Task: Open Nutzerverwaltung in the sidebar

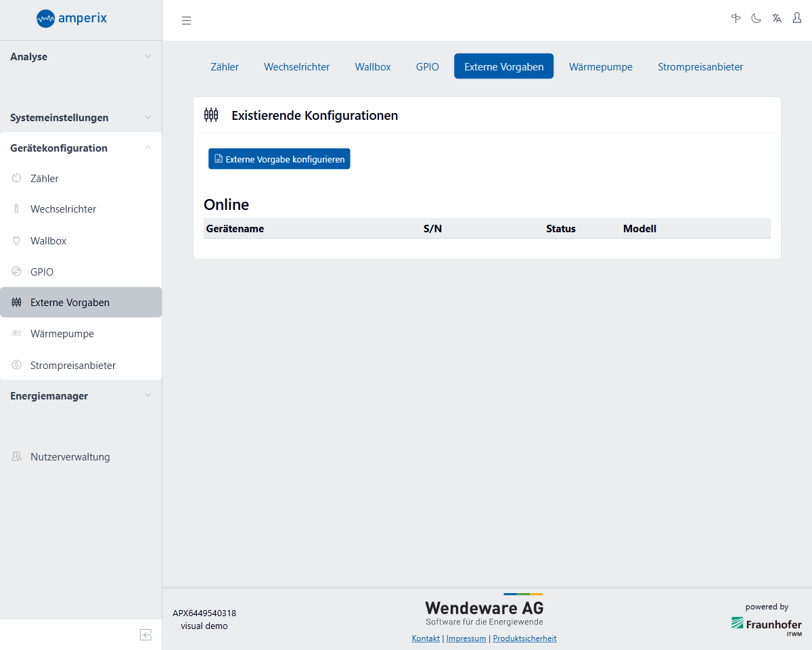Action: pos(70,457)
